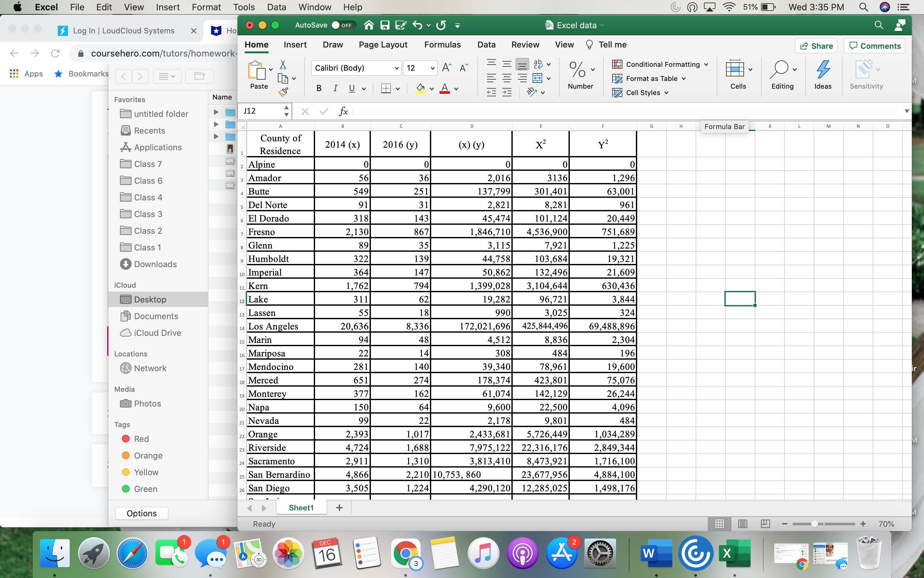The width and height of the screenshot is (924, 578).
Task: Toggle Bold formatting
Action: (x=319, y=89)
